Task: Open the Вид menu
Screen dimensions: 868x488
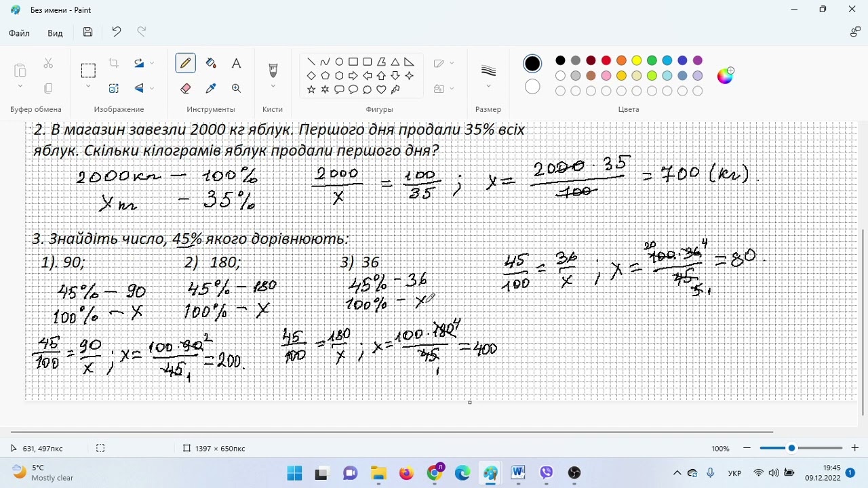Action: coord(55,33)
